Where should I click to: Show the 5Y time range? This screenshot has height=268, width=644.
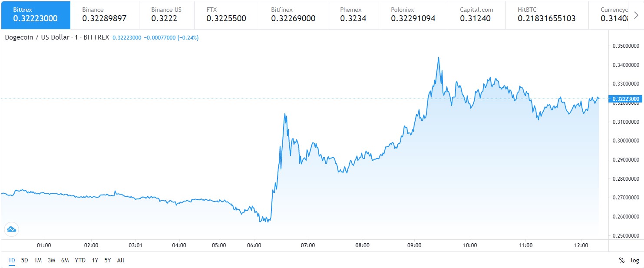108,260
